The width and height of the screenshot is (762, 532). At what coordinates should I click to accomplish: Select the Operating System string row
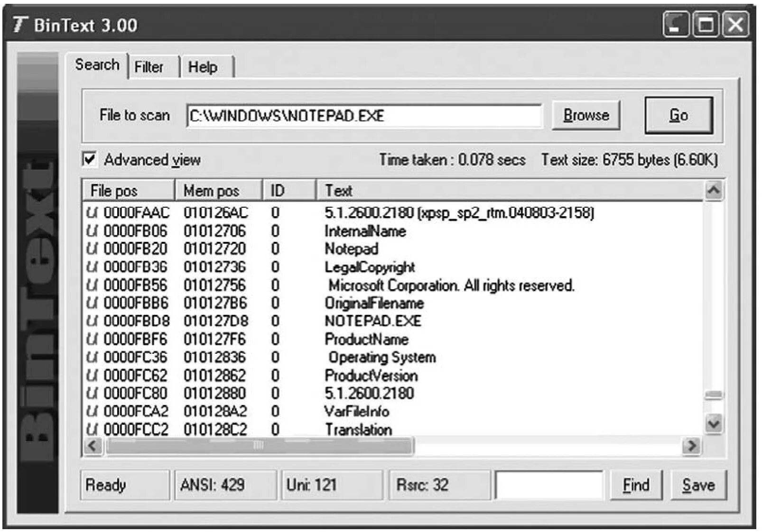[392, 357]
